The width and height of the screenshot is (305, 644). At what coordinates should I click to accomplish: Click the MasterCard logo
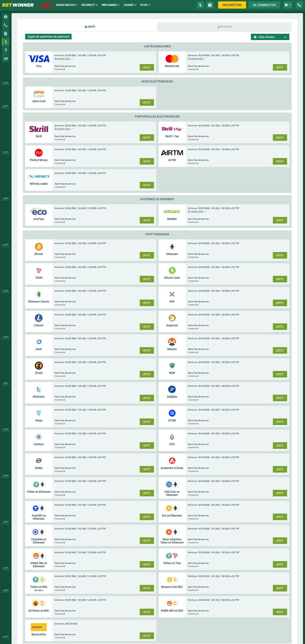point(172,59)
